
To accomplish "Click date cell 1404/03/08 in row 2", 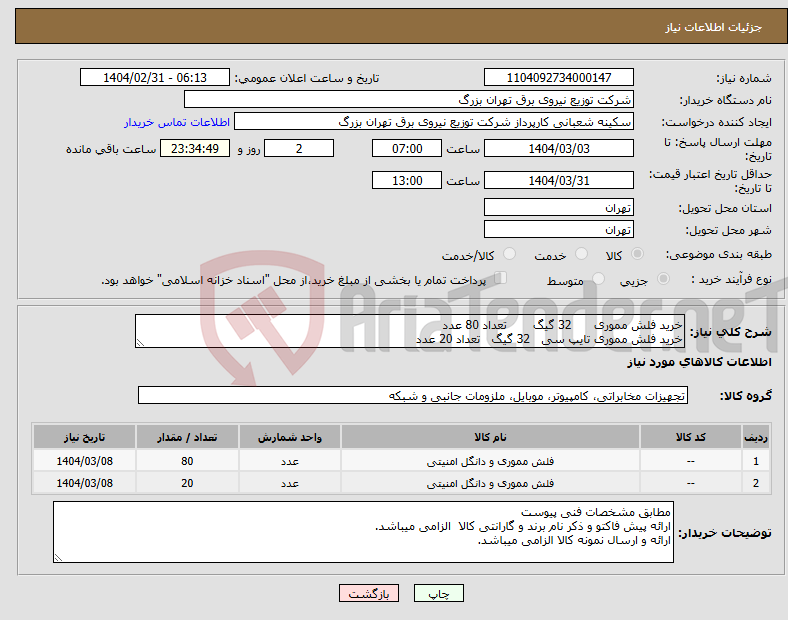I will pyautogui.click(x=84, y=483).
